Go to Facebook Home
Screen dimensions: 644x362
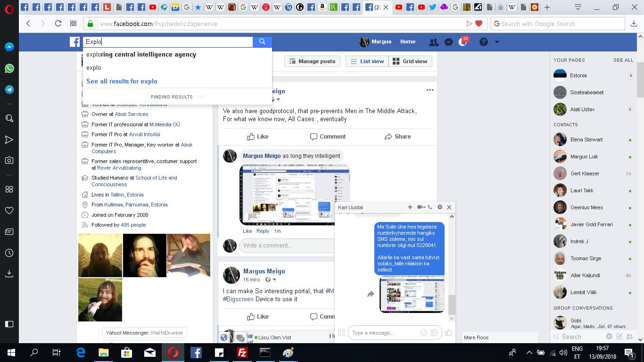coord(408,41)
